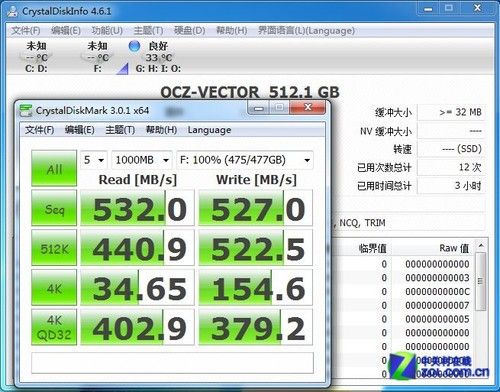The width and height of the screenshot is (500, 392).
Task: Open the test count dropdown showing 5
Action: (x=94, y=160)
